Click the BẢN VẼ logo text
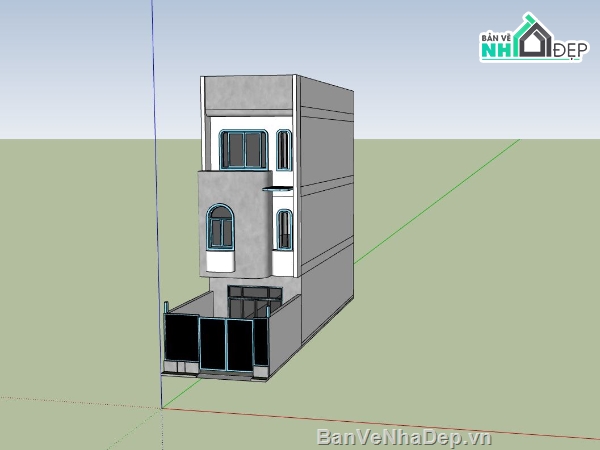 pyautogui.click(x=497, y=38)
